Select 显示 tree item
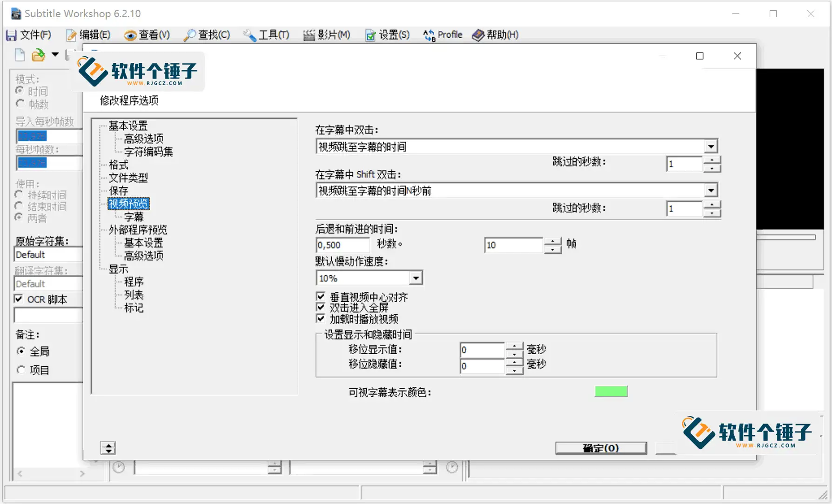The image size is (832, 504). point(118,269)
